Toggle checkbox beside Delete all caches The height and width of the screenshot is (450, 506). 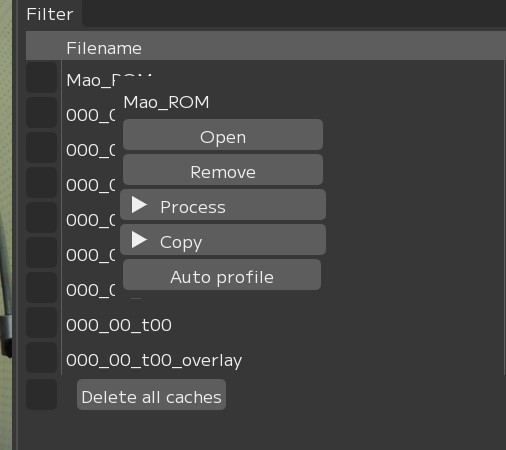pos(41,395)
